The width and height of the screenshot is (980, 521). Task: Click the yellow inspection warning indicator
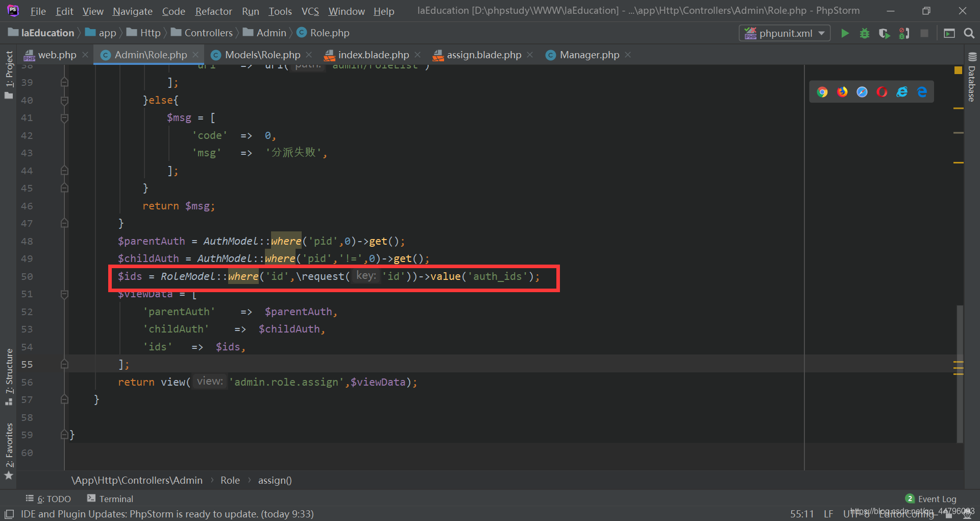(x=958, y=70)
